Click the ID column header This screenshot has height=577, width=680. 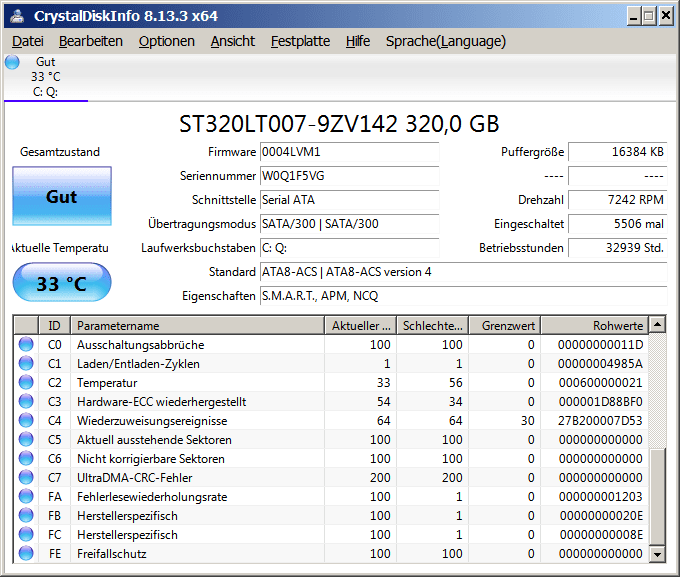pyautogui.click(x=54, y=325)
